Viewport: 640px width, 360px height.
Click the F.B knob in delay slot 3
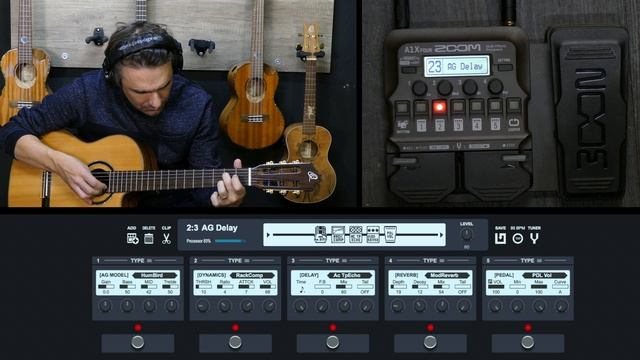coord(322,306)
